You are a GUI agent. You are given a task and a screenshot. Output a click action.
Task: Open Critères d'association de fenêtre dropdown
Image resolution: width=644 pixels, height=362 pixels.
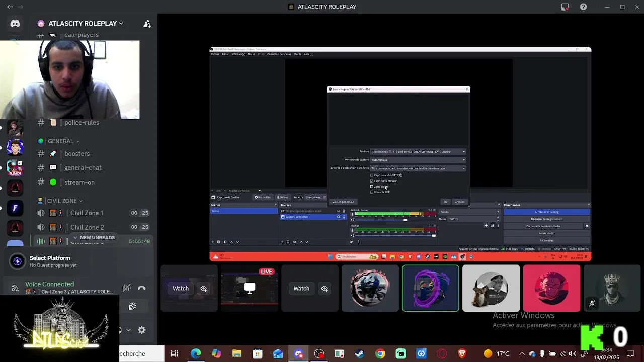point(418,168)
